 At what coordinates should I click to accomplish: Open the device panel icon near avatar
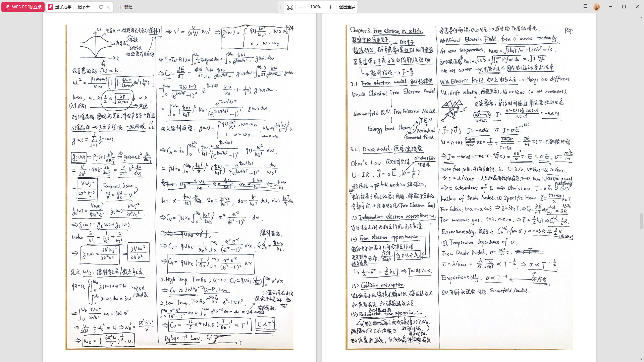(x=585, y=7)
